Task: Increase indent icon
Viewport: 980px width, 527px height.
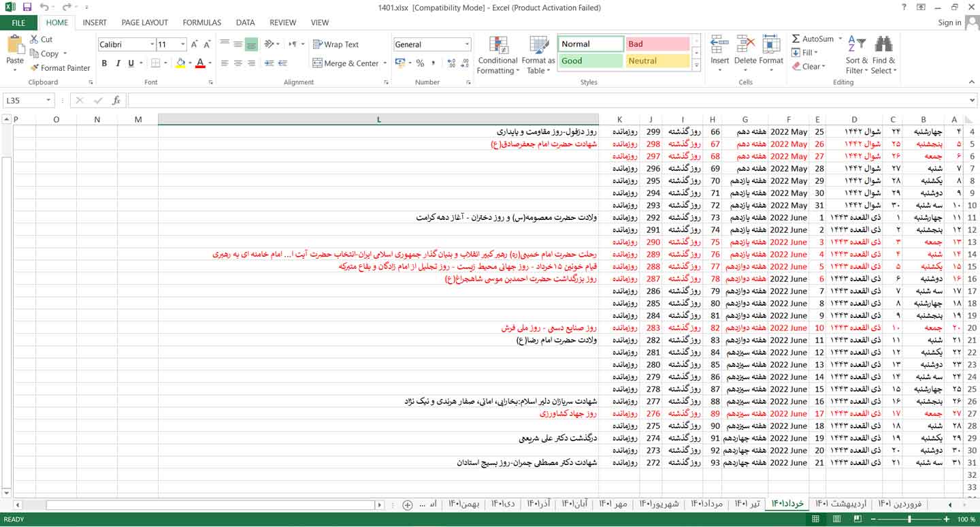Action: tap(283, 63)
